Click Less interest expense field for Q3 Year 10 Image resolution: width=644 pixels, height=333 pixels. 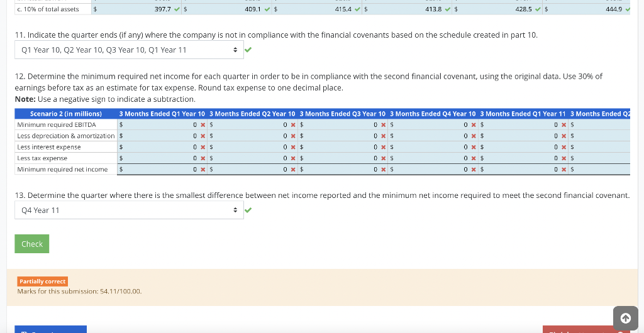(x=341, y=147)
